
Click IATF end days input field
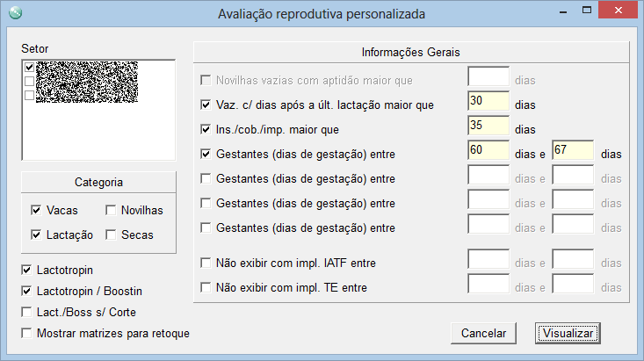pyautogui.click(x=573, y=259)
